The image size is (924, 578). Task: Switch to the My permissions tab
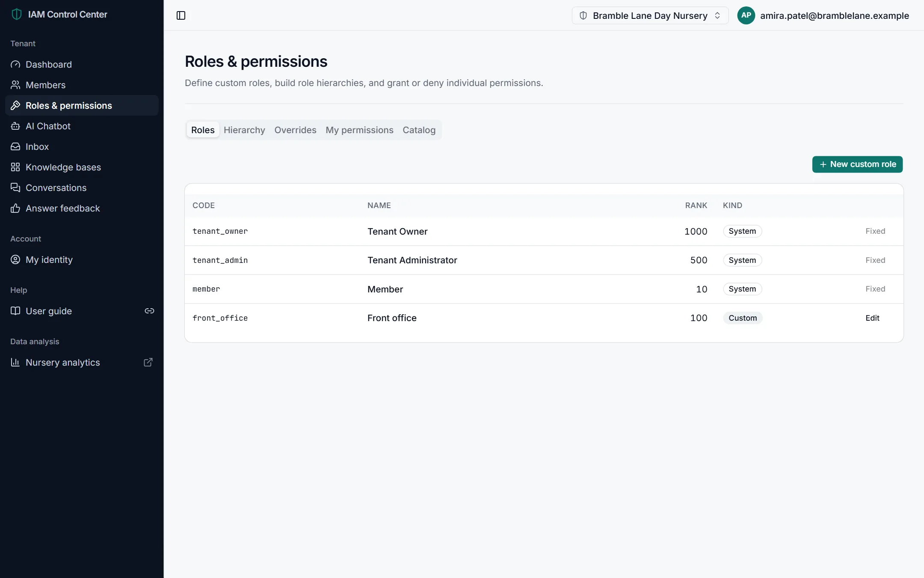point(359,130)
